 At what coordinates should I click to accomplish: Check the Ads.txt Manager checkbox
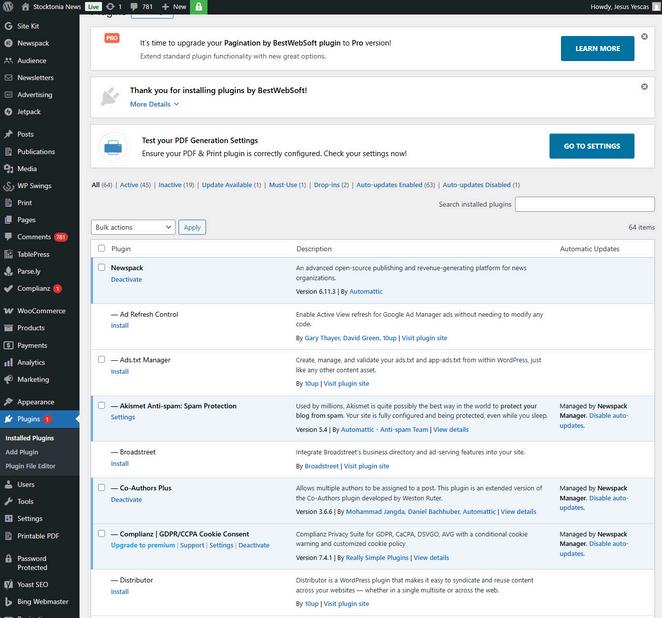tap(101, 359)
